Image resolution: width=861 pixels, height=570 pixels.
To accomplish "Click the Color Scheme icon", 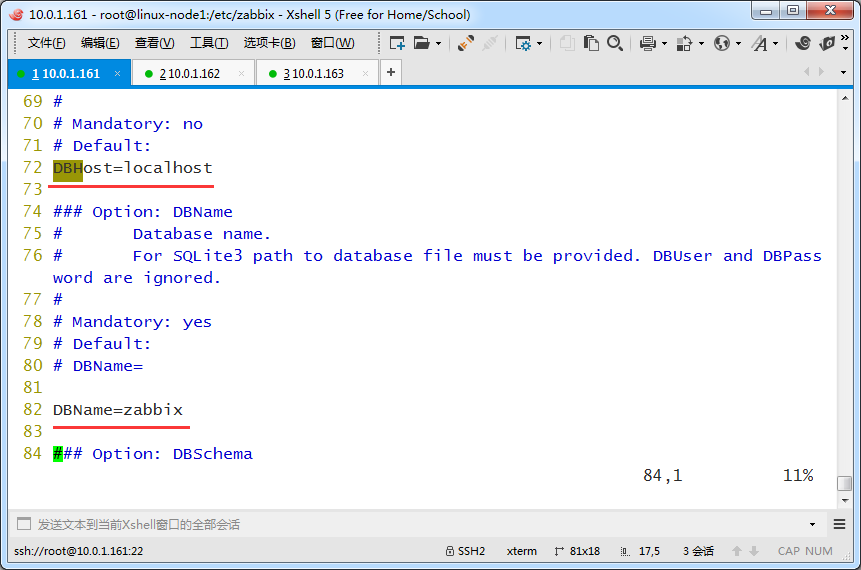I will click(684, 43).
